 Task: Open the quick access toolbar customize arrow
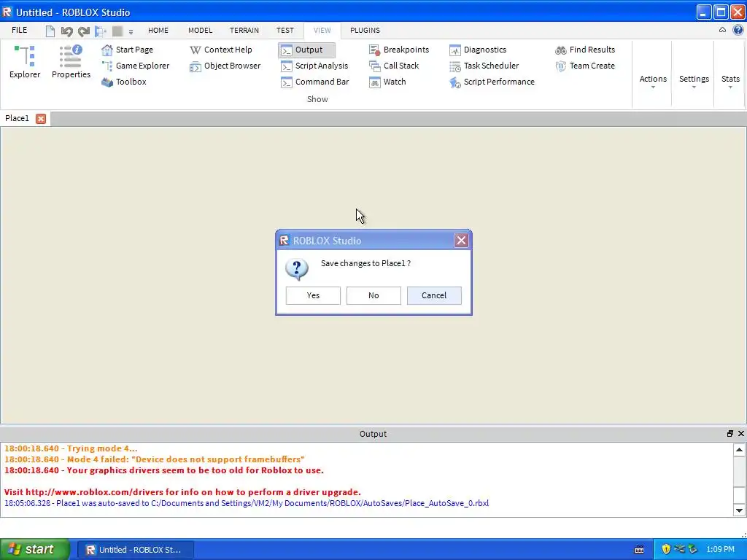tap(131, 32)
